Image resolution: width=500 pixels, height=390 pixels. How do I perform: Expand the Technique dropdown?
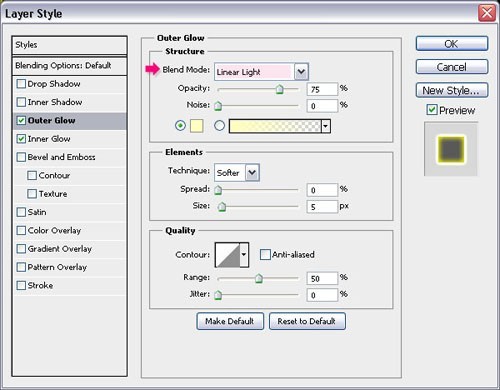[252, 173]
